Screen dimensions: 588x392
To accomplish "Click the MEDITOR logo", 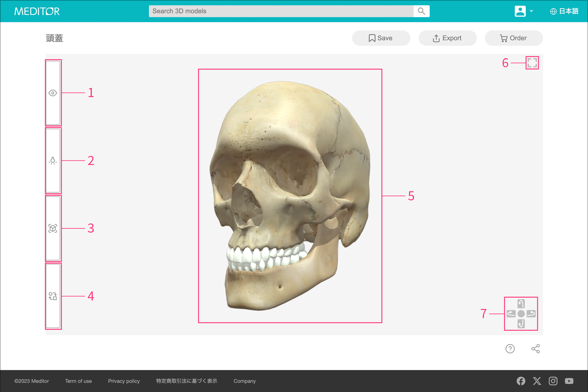I will 37,11.
